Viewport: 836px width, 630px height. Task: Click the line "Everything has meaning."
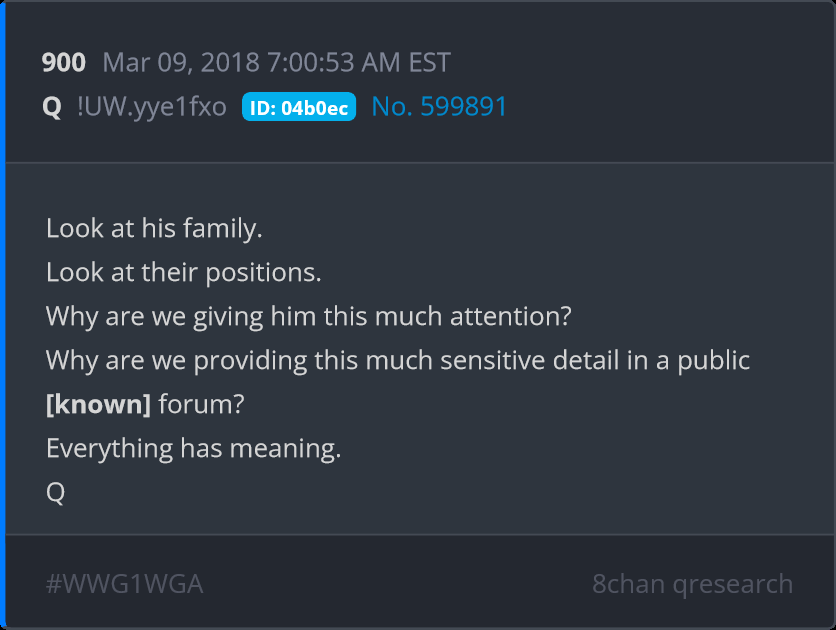(193, 448)
